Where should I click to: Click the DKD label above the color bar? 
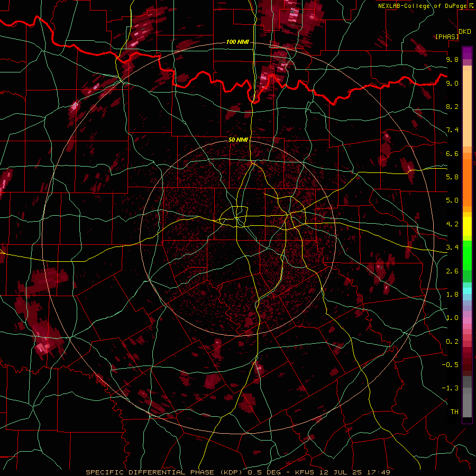tap(465, 32)
